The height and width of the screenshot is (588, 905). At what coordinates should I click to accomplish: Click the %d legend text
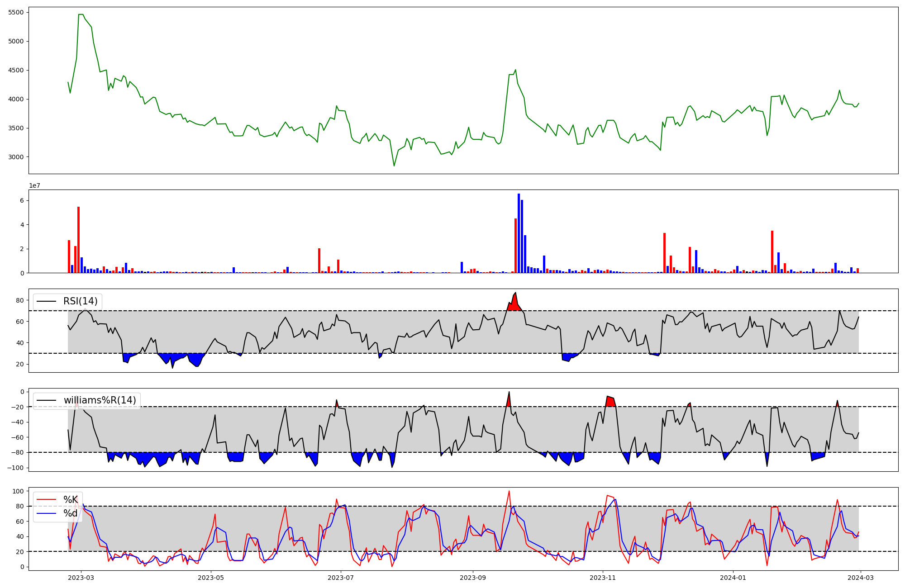click(x=71, y=513)
